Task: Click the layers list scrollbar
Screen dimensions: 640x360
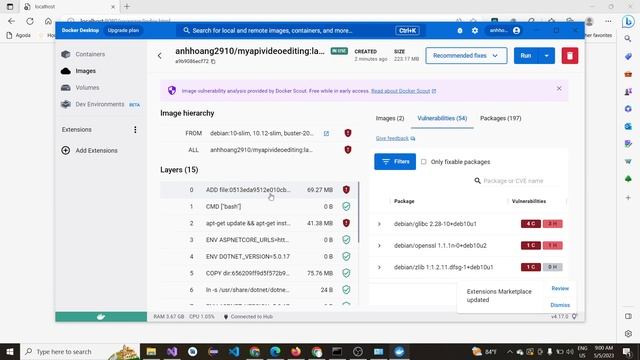Action: 358,212
